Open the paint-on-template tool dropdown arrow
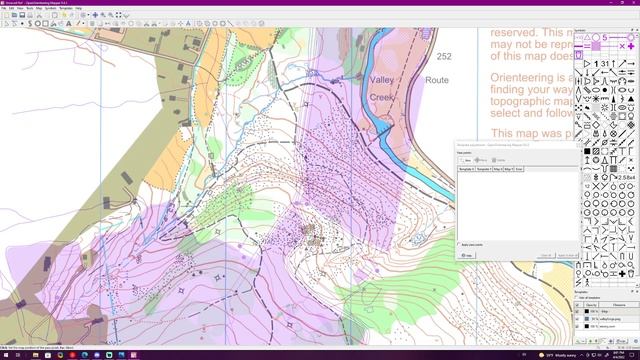The height and width of the screenshot is (360, 640). tap(83, 24)
